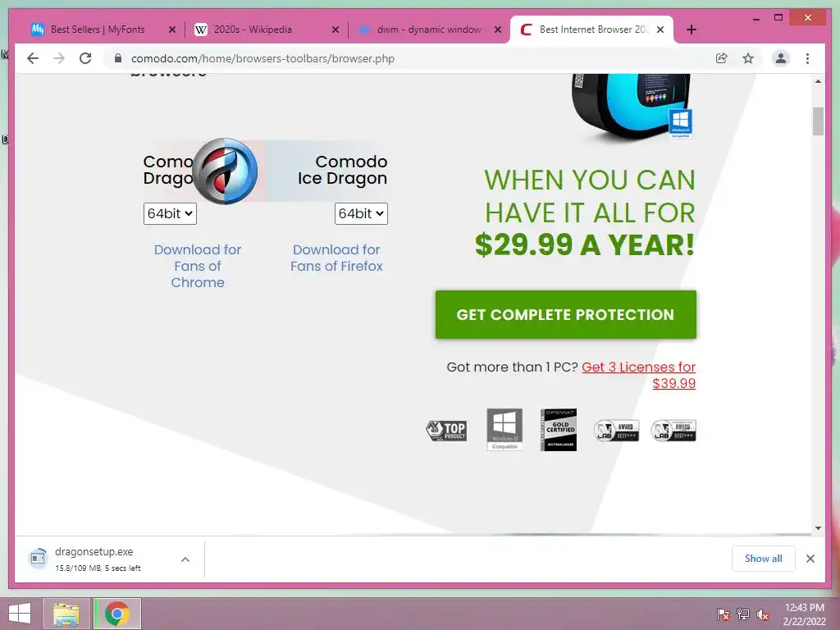Open File Explorer from taskbar
840x630 pixels.
pos(66,614)
